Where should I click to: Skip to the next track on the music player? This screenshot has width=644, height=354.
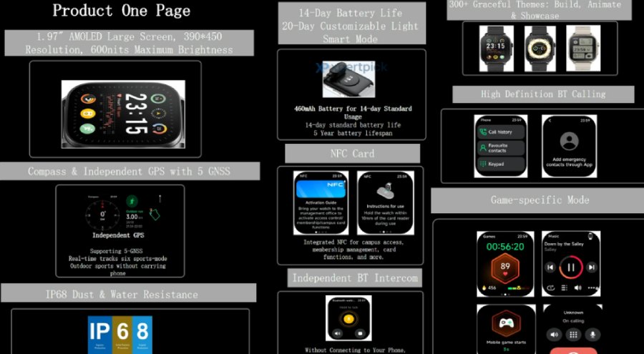point(591,267)
